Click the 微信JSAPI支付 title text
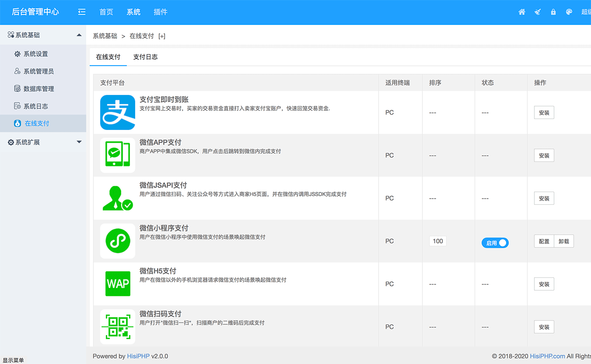This screenshot has height=364, width=591. click(x=163, y=185)
